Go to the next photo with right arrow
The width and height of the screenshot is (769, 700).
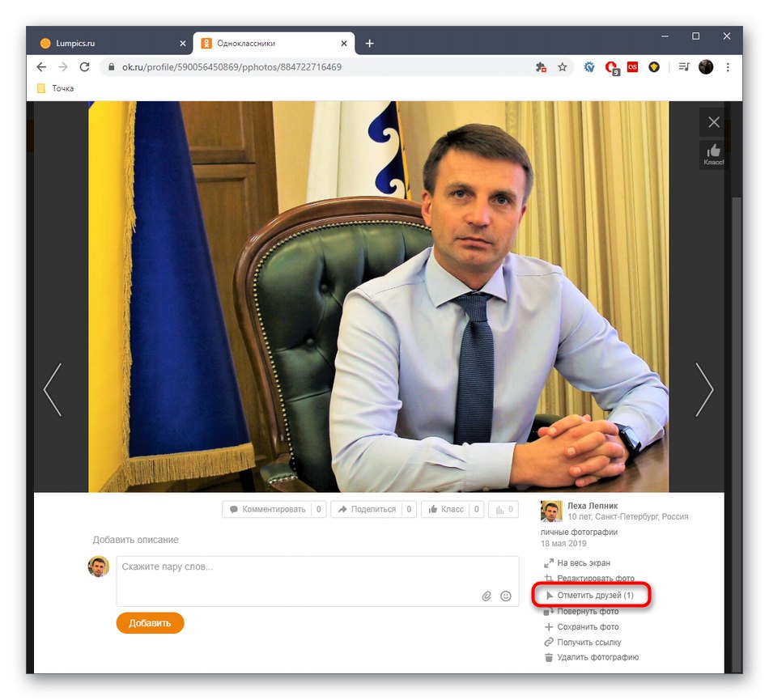pyautogui.click(x=704, y=390)
